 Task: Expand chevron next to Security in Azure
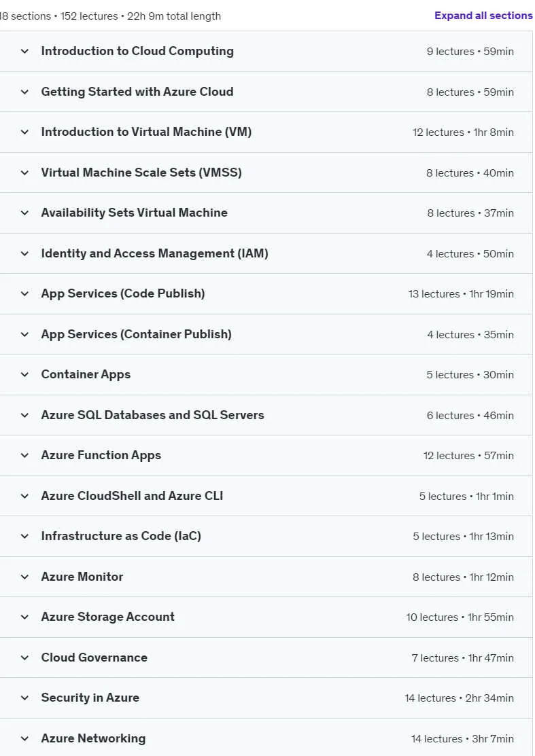(24, 698)
